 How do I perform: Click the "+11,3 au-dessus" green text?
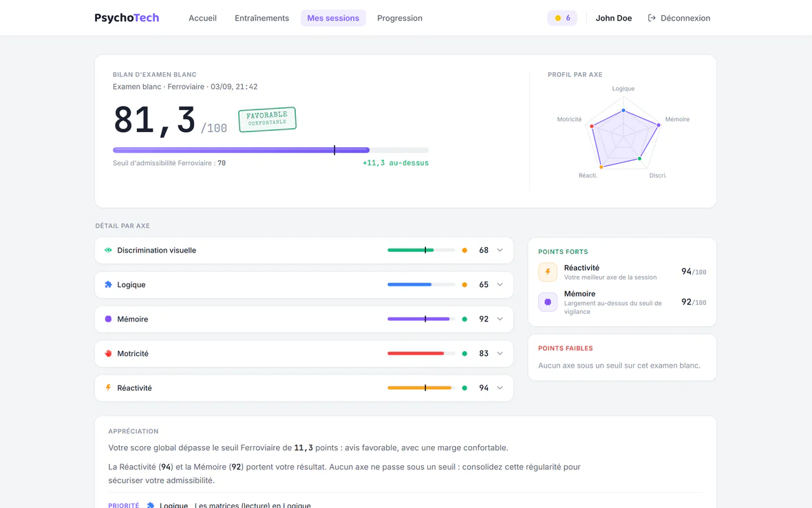[396, 163]
